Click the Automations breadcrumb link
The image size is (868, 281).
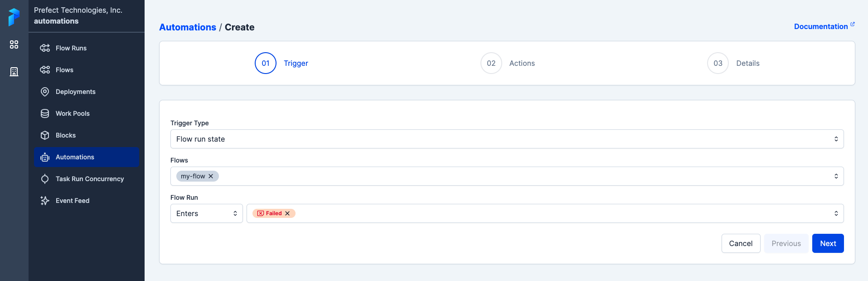[x=188, y=27]
